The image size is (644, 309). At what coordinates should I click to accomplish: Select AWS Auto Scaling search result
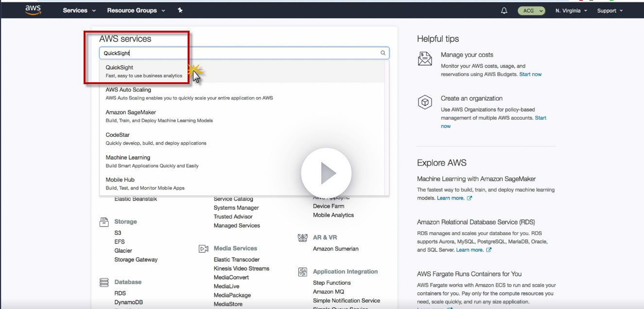[x=242, y=94]
